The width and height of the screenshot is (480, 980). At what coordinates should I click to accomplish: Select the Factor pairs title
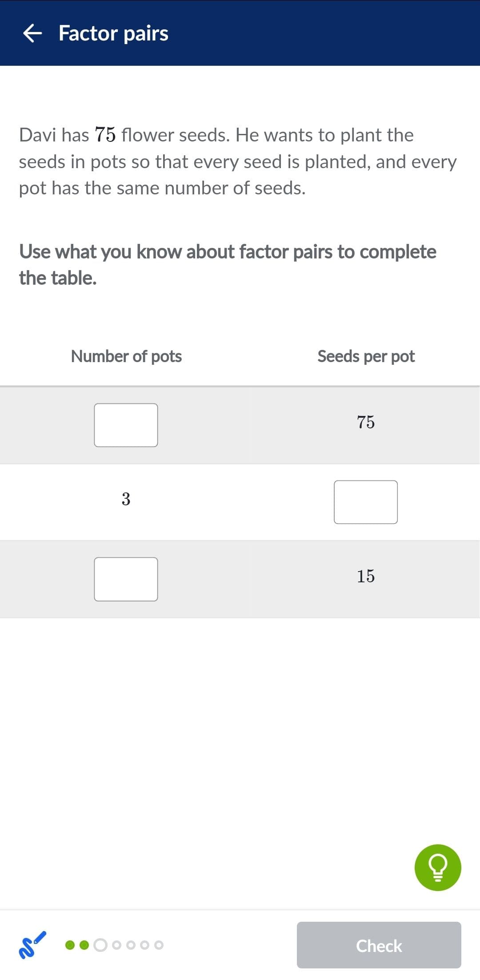click(x=113, y=33)
